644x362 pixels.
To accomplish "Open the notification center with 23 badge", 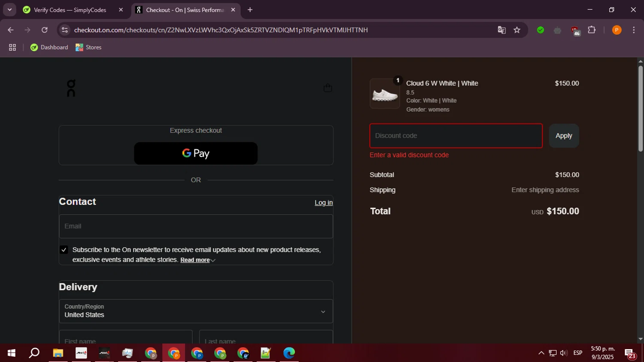I will pyautogui.click(x=630, y=354).
